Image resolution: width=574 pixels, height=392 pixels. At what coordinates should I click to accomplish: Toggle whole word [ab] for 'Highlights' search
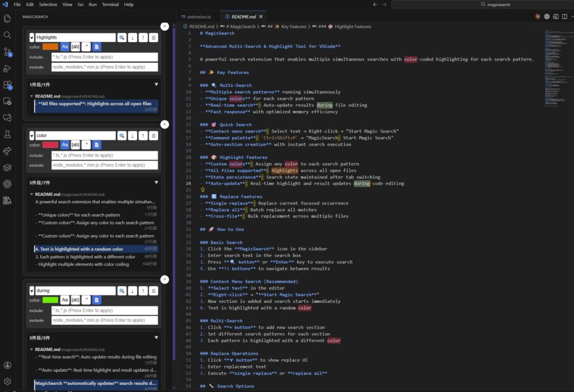(76, 47)
